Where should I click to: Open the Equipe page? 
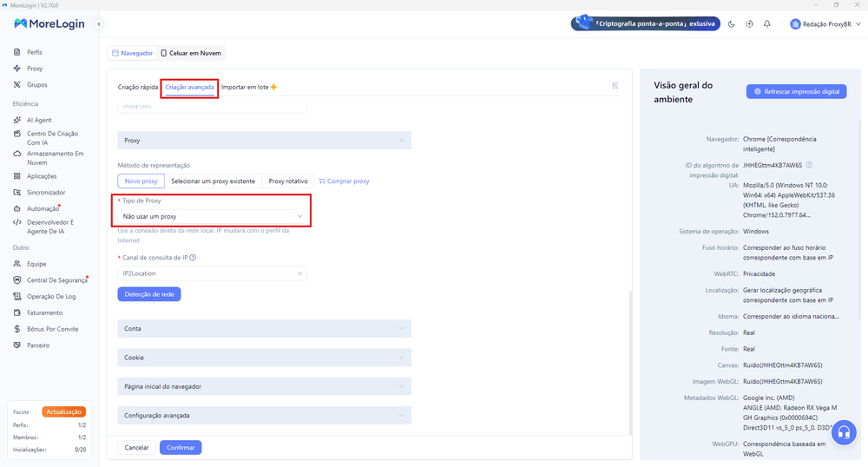36,264
